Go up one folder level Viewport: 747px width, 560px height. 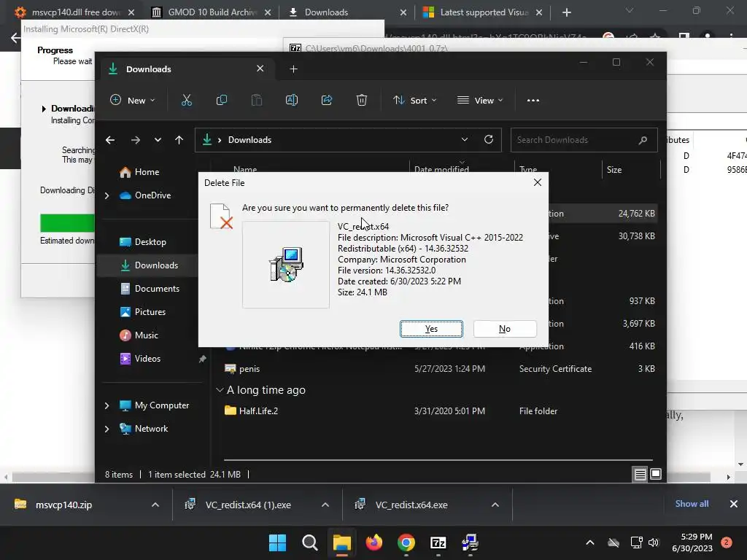coord(179,140)
